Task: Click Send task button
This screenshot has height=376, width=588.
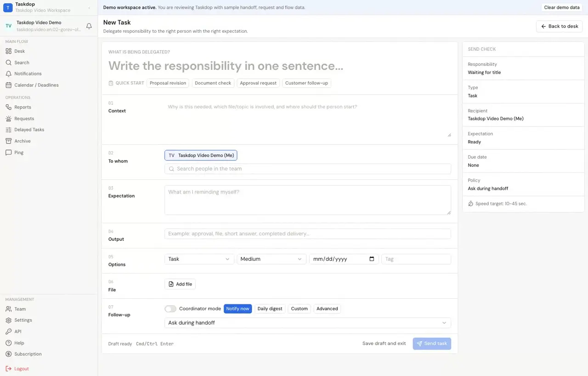Action: click(x=432, y=343)
